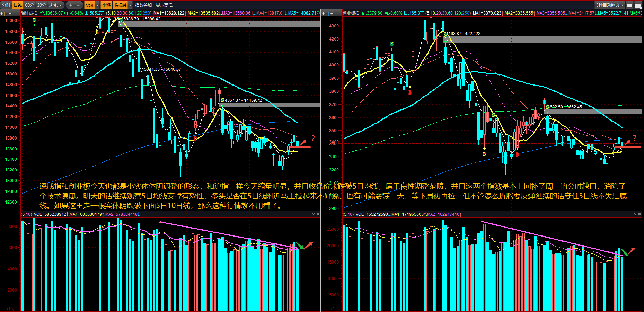Switch to the 30分 period tab

coord(42,5)
